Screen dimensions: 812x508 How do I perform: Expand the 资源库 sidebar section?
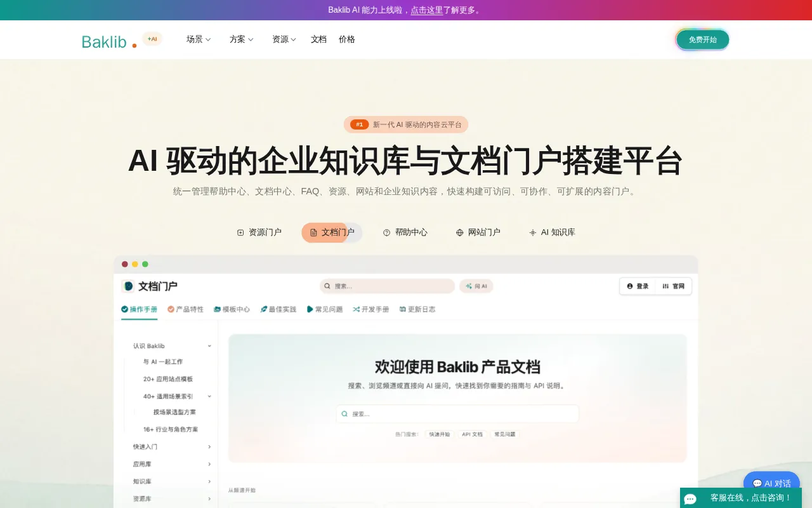coord(209,499)
